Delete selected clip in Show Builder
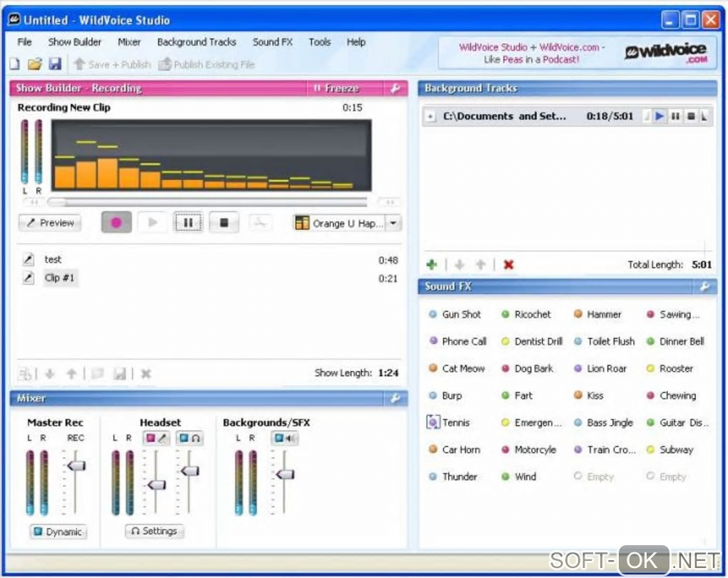 coord(146,373)
